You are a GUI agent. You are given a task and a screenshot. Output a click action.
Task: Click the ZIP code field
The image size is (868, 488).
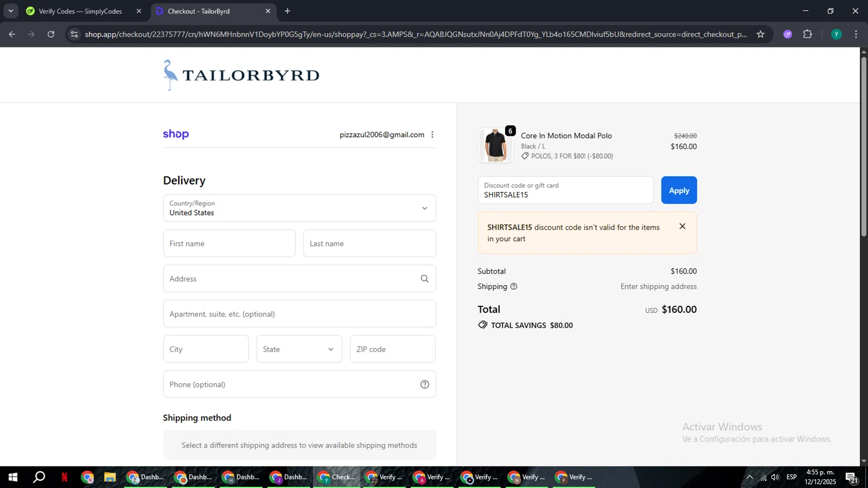tap(392, 349)
